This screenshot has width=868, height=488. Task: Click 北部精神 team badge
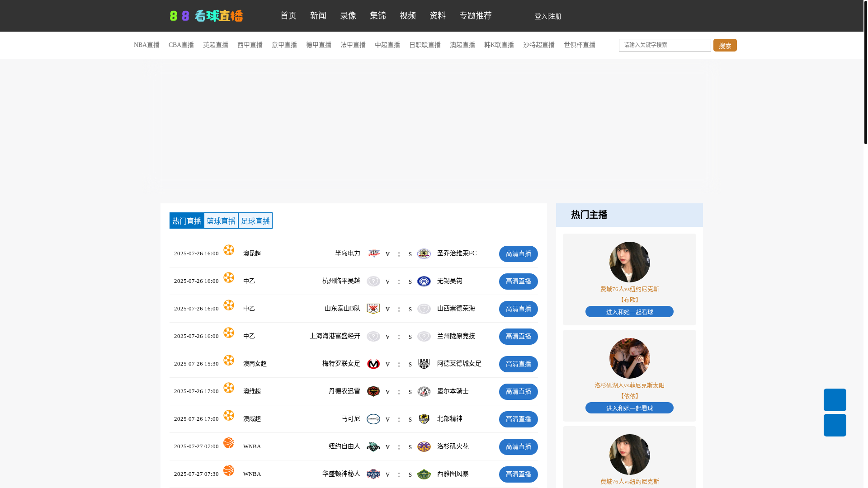(x=424, y=419)
